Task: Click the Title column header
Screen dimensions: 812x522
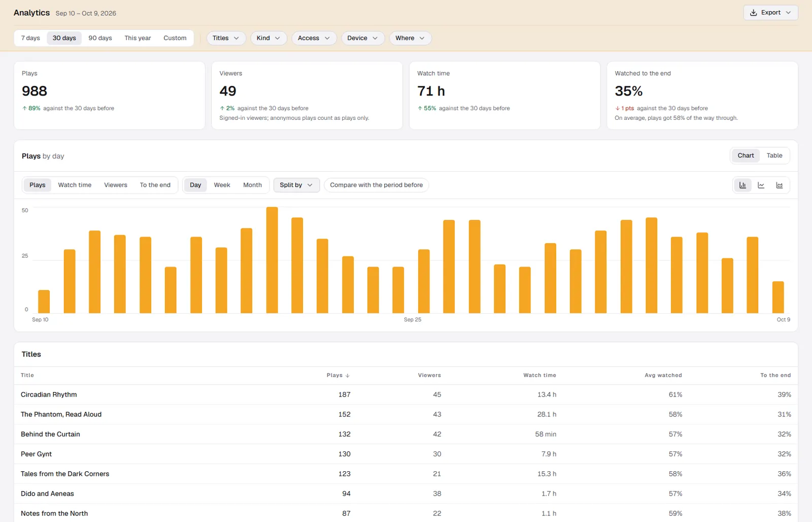Action: pyautogui.click(x=27, y=375)
